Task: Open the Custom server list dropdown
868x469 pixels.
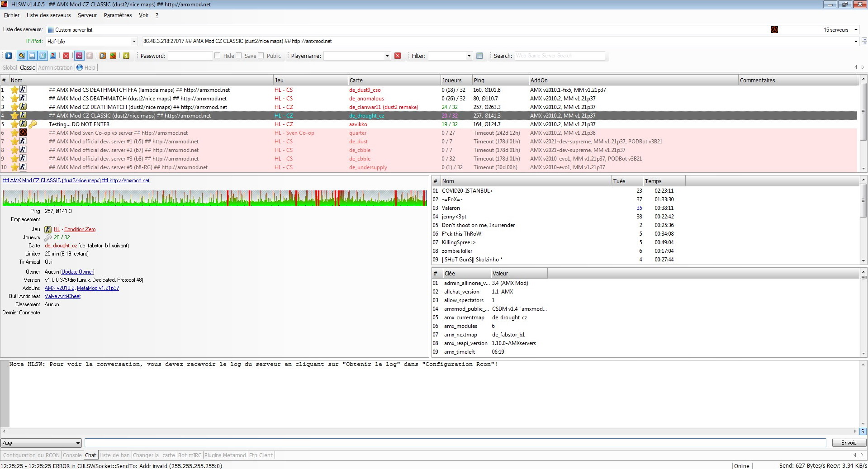Action: point(856,30)
